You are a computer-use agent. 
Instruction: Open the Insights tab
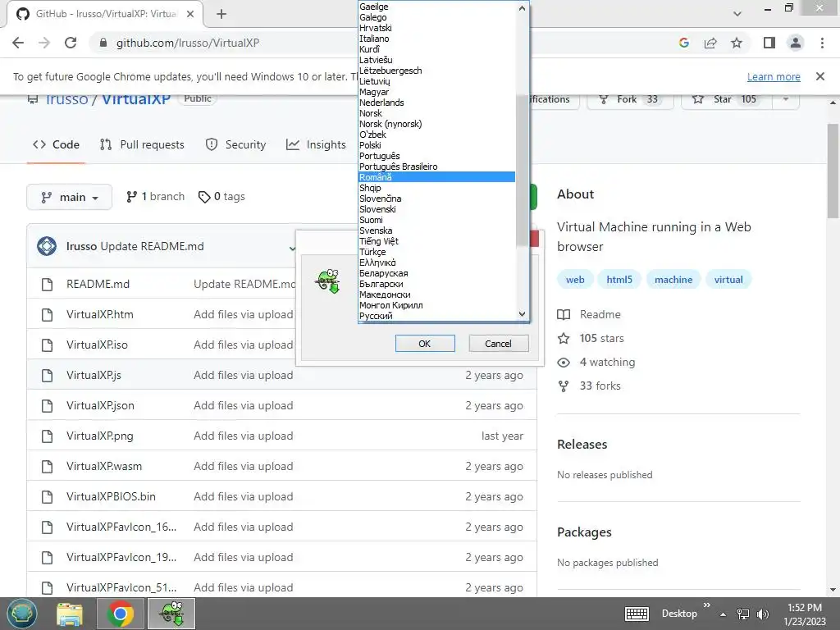click(x=316, y=144)
